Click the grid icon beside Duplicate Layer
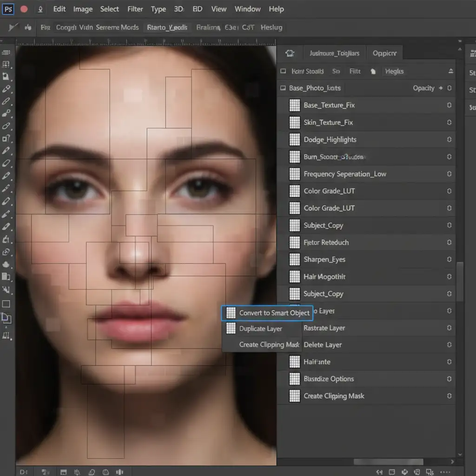The image size is (476, 476). [x=231, y=329]
